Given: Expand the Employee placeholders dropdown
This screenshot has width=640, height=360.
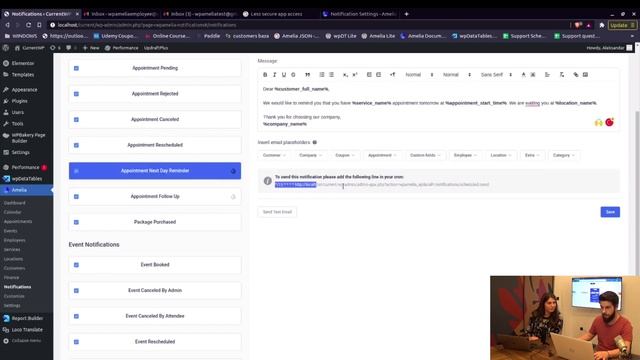Looking at the screenshot, I should click(x=465, y=155).
